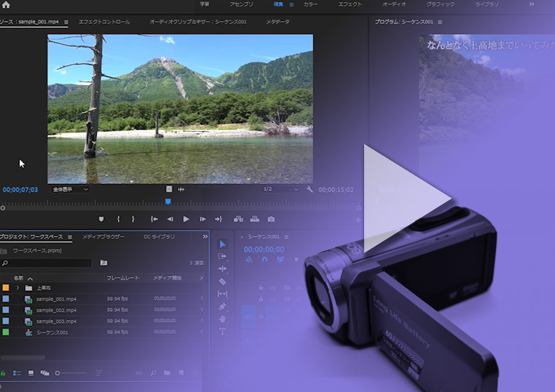This screenshot has width=555, height=392.
Task: Switch Project panel to icon view
Action: 31,373
